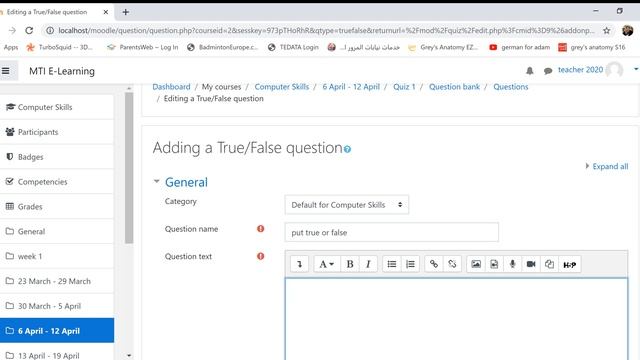Open week 1 section in sidebar
This screenshot has width=640, height=360.
pos(57,256)
